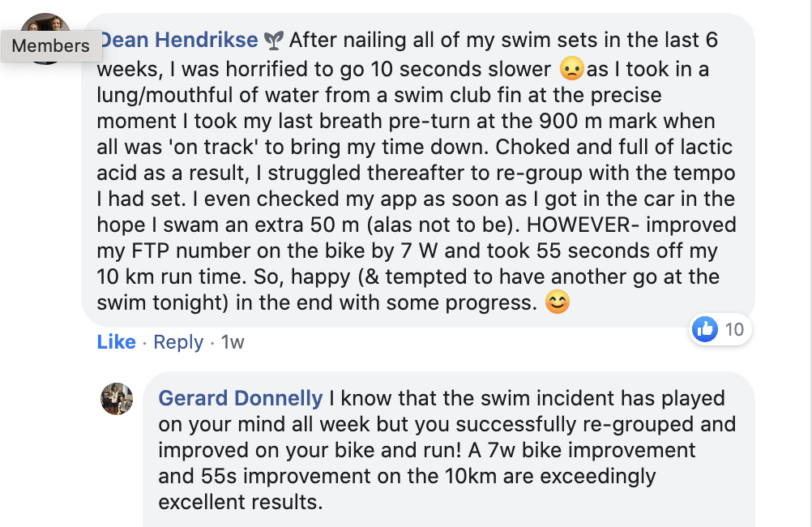The image size is (812, 527).
Task: Click the blue thumbs-up reaction icon
Action: (706, 329)
